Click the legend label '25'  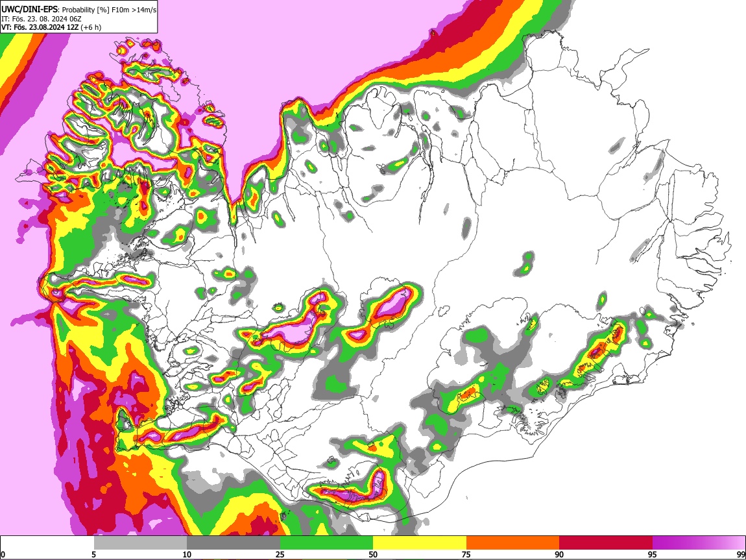tap(280, 554)
